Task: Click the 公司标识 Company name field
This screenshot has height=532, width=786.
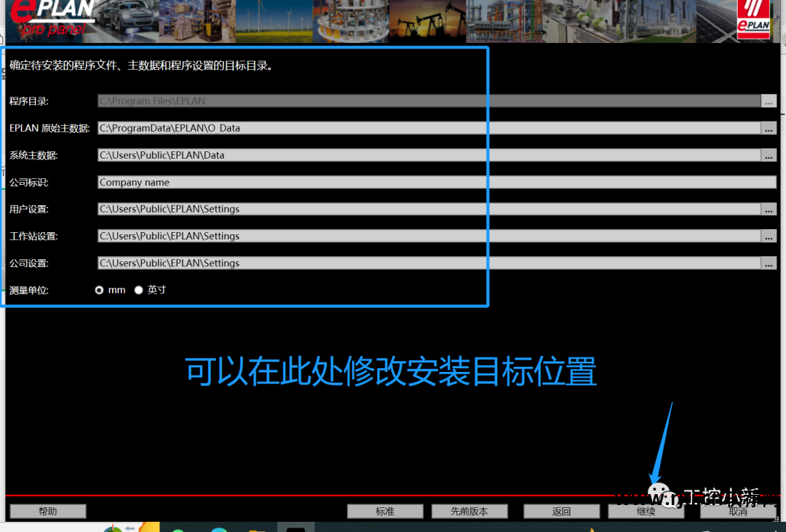Action: click(437, 182)
